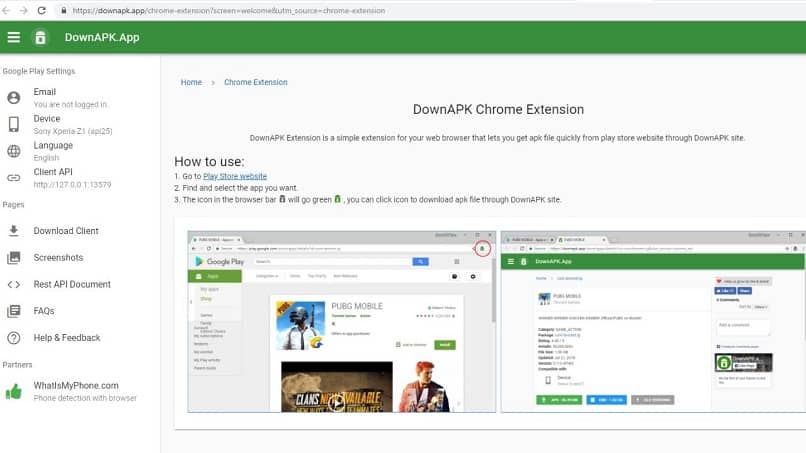The height and width of the screenshot is (453, 806).
Task: Click the 'How to use:' heading
Action: pyautogui.click(x=209, y=161)
